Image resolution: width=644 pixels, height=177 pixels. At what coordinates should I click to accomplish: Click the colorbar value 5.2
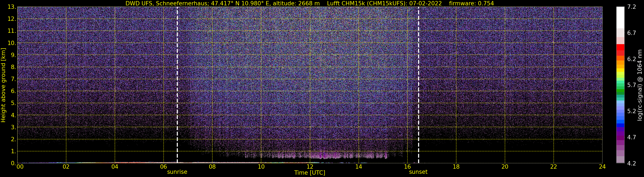point(632,111)
